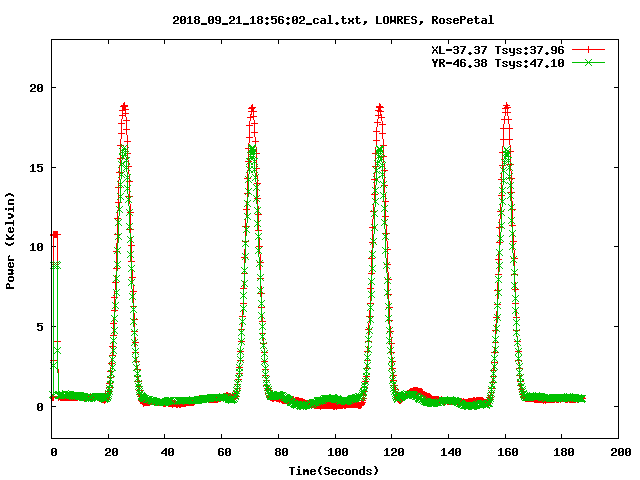Click y-axis tick label 15
The width and height of the screenshot is (640, 480).
[x=36, y=168]
